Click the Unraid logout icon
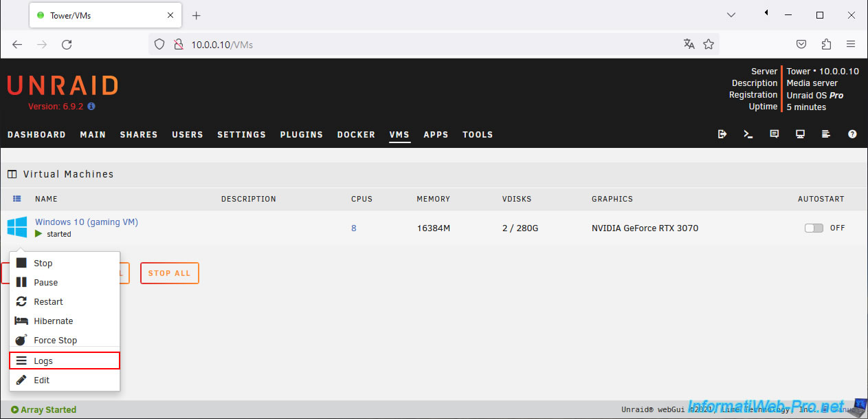 (x=722, y=134)
